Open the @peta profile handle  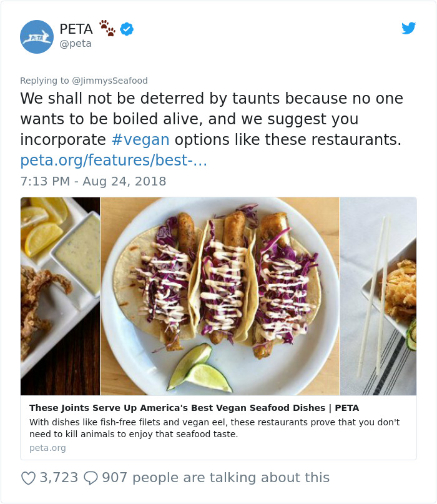click(x=74, y=43)
